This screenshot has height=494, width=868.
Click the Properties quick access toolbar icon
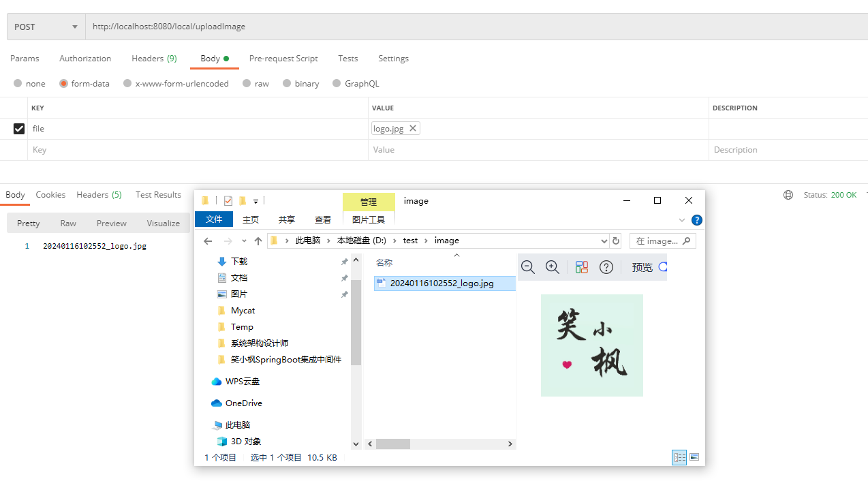228,201
